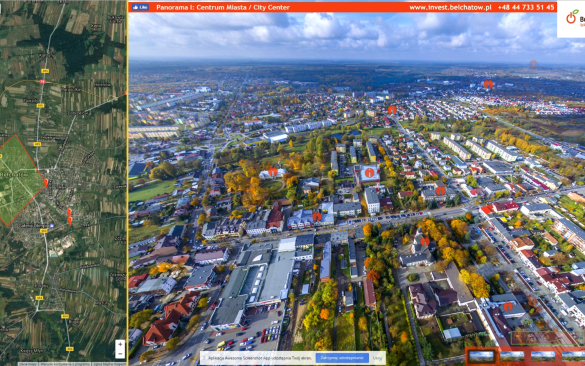This screenshot has width=585, height=366.
Task: Click the phone number +48 44 733 51 45
Action: (526, 7)
